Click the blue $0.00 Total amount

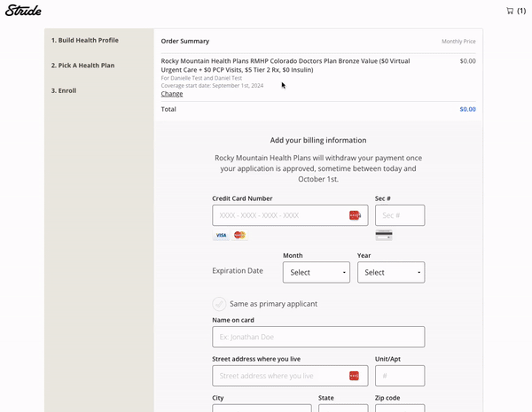[467, 109]
